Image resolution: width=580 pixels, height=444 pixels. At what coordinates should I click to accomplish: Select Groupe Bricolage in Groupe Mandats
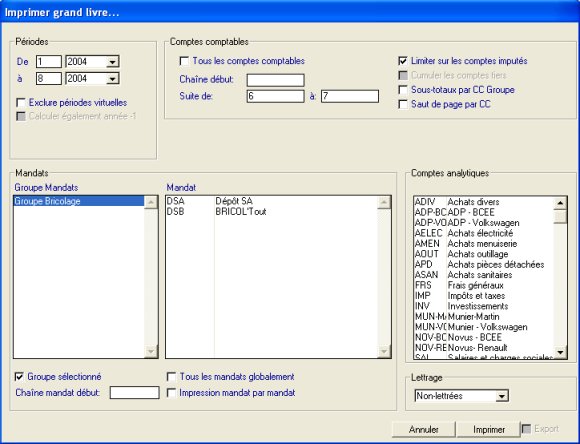pyautogui.click(x=79, y=201)
